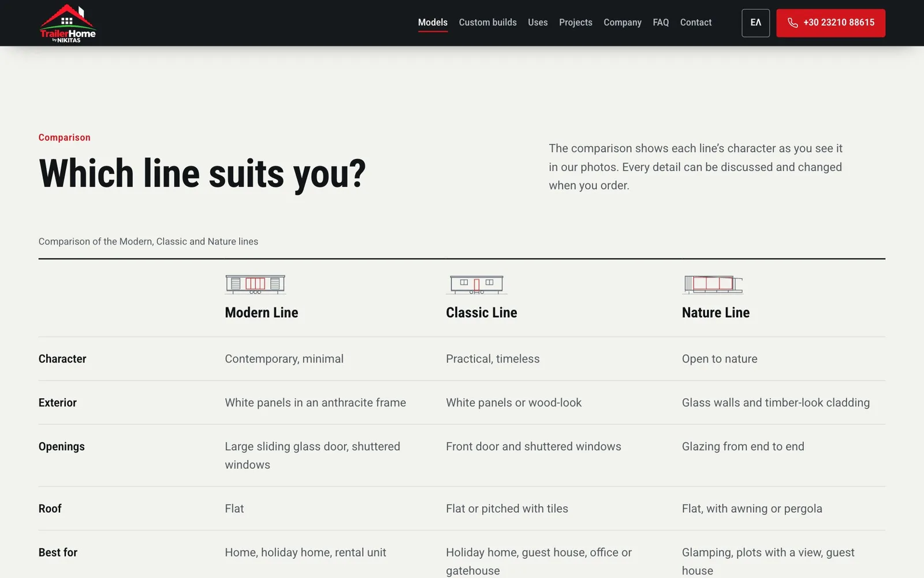Click the Comparison section label

(x=65, y=138)
